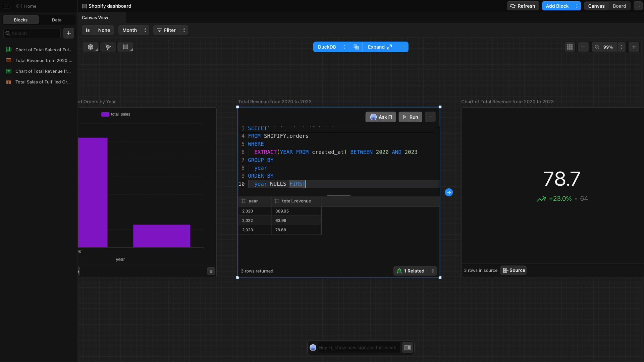644x362 pixels.
Task: Open the Month period dropdown
Action: coord(133,30)
